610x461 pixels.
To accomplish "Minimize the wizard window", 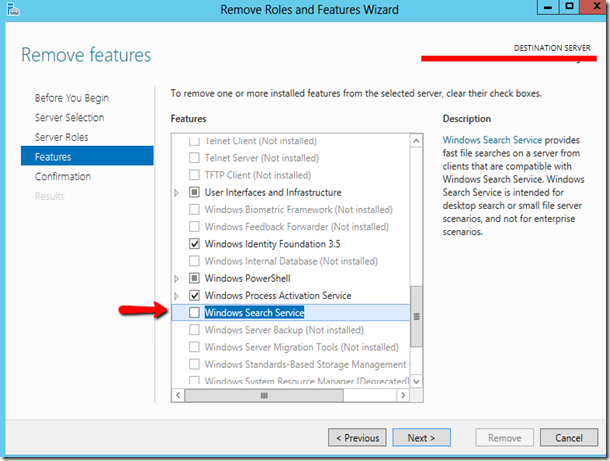I will tap(548, 7).
